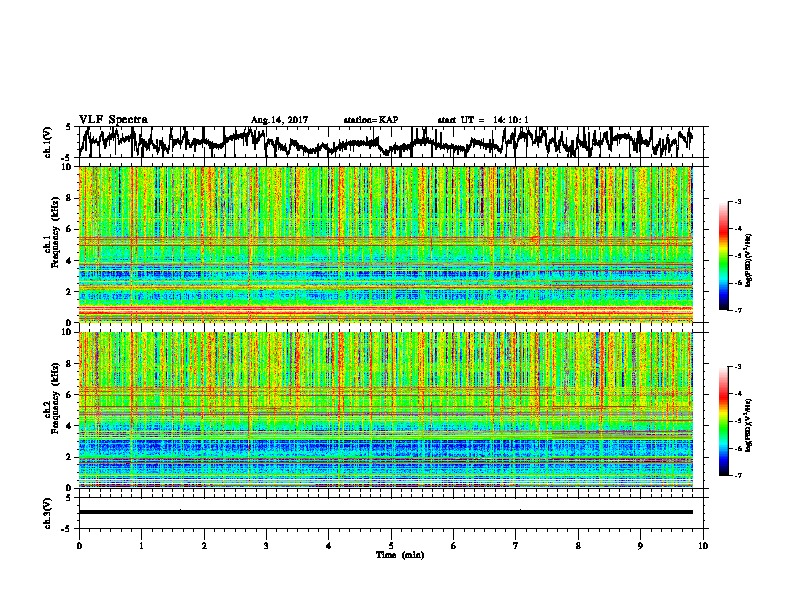Click the '-7' label on ch.1 color bar
Image resolution: width=792 pixels, height=612 pixels.
(737, 310)
